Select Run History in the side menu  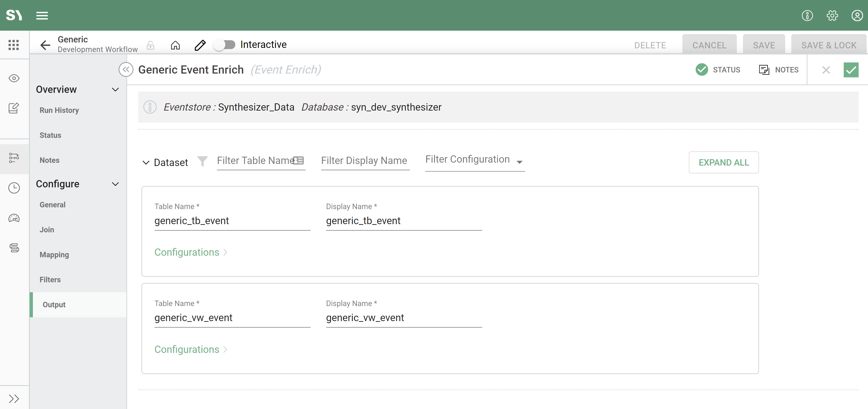point(59,110)
